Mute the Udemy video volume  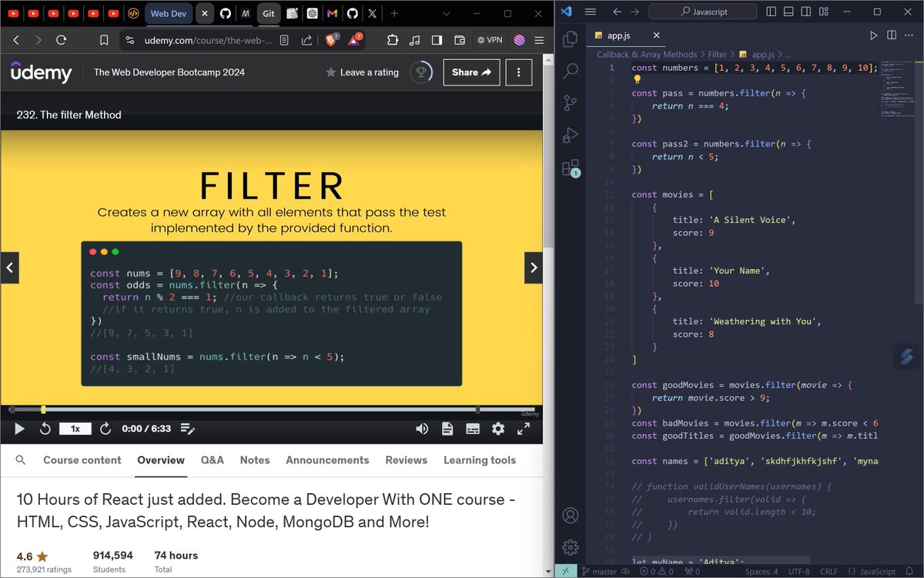coord(422,428)
